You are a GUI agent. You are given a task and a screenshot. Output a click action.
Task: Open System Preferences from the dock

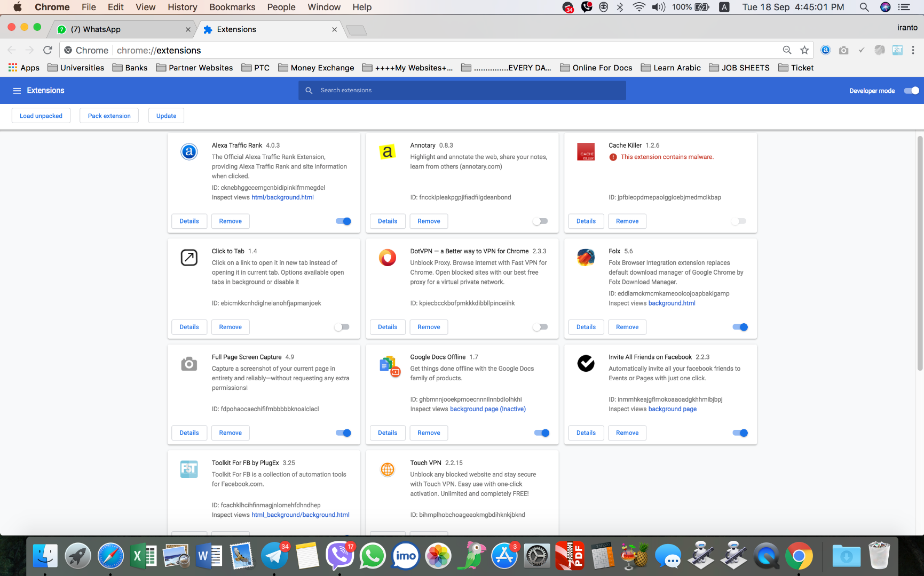[537, 557]
